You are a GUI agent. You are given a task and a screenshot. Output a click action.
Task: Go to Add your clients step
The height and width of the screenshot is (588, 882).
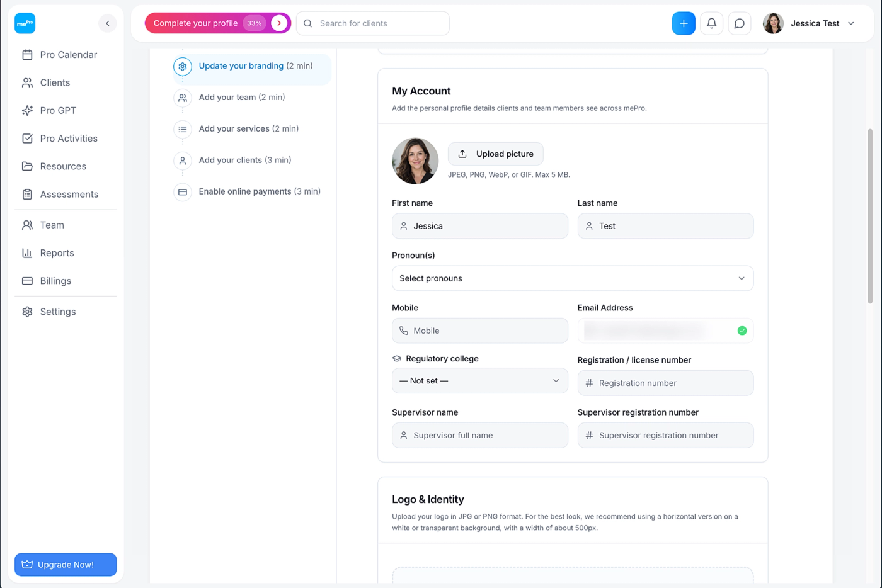click(x=245, y=160)
